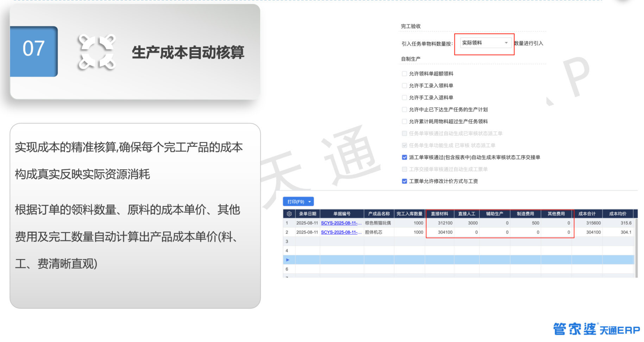Expand the 打印(F9) dropdown arrow

[310, 202]
